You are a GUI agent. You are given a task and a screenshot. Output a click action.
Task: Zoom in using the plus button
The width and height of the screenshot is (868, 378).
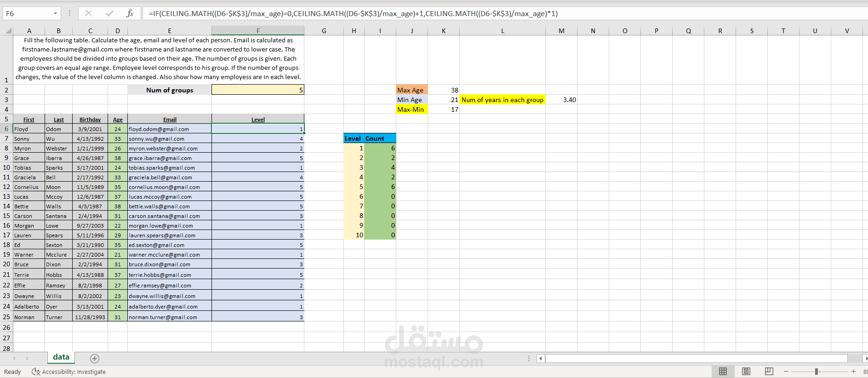(853, 372)
